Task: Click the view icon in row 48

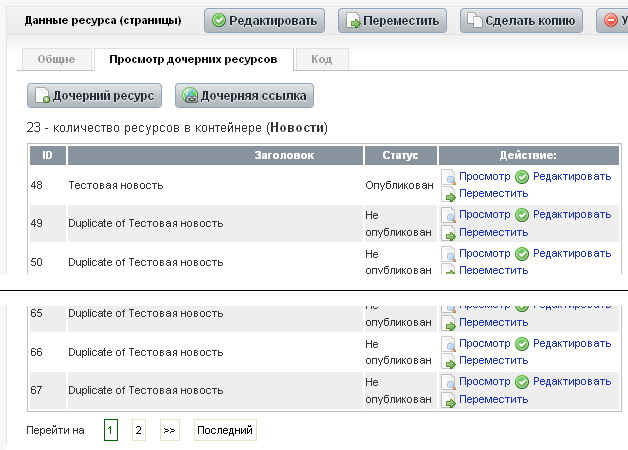Action: 450,177
